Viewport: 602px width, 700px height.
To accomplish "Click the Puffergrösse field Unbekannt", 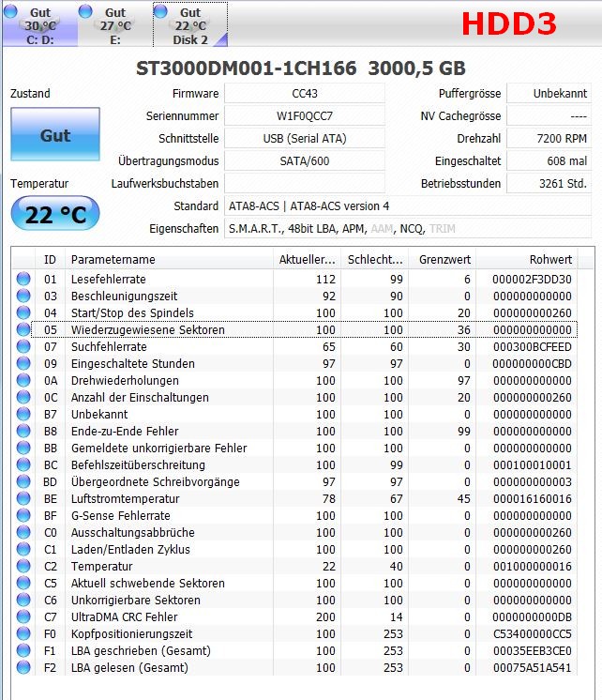I will pyautogui.click(x=549, y=93).
